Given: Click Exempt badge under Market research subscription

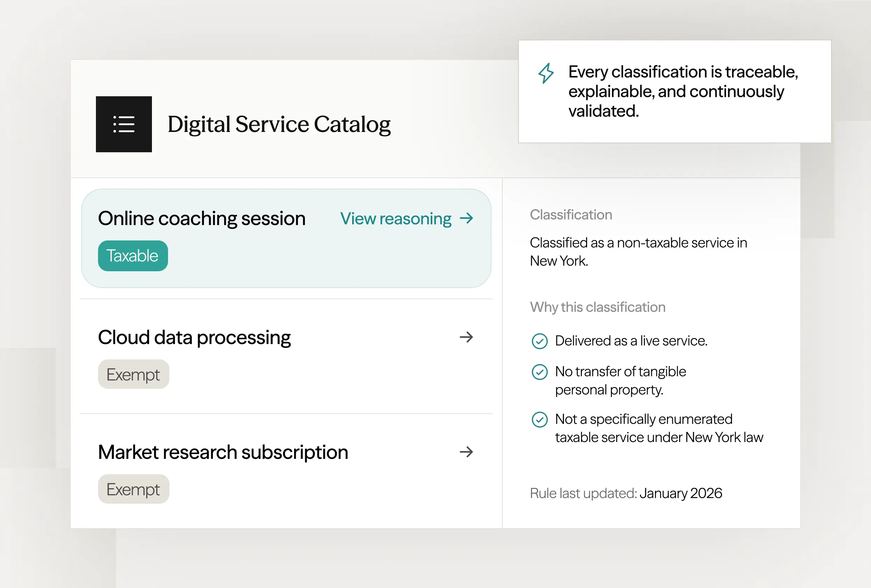Looking at the screenshot, I should [133, 489].
